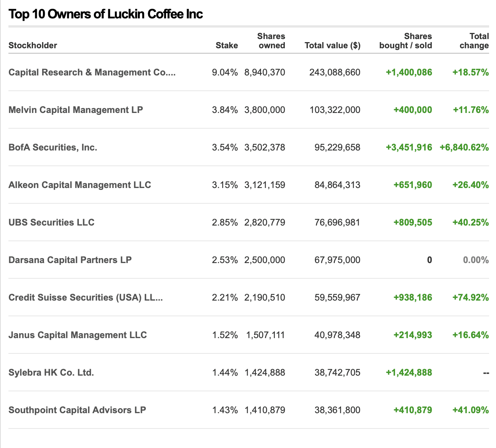
Task: Select total change +26.40%
Action: click(x=471, y=185)
